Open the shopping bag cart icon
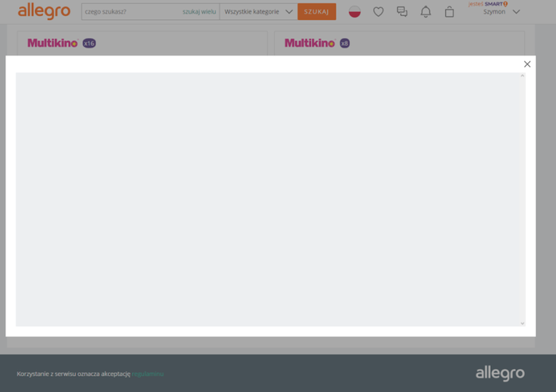556x392 pixels. click(449, 12)
